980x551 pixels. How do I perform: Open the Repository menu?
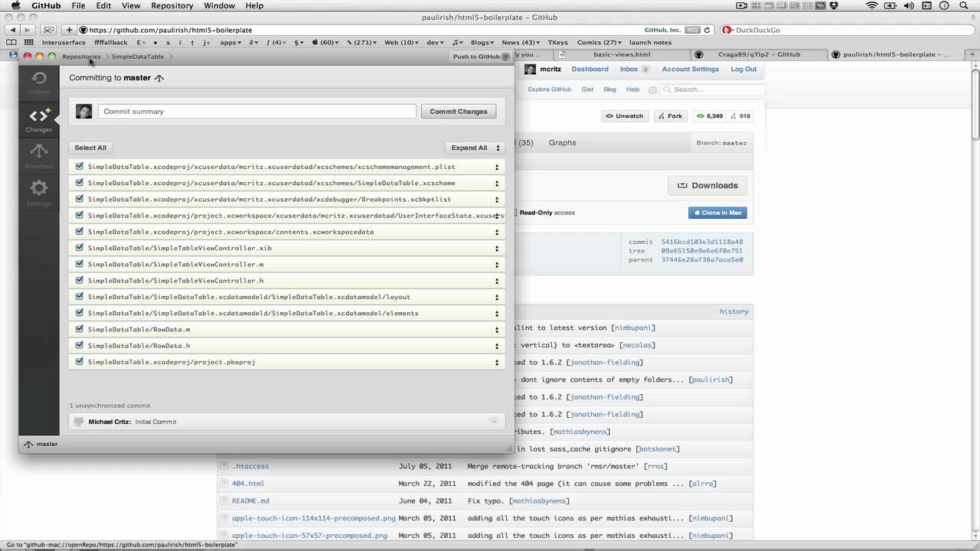172,5
